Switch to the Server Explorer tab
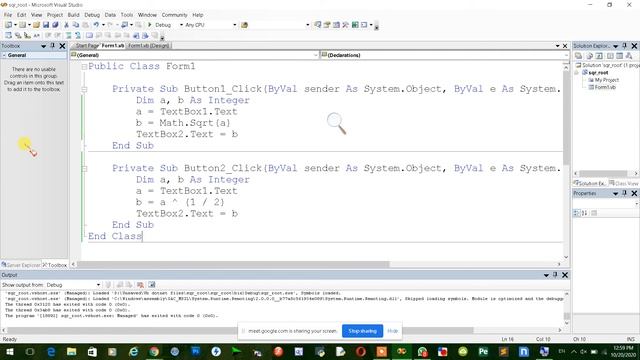 21,265
